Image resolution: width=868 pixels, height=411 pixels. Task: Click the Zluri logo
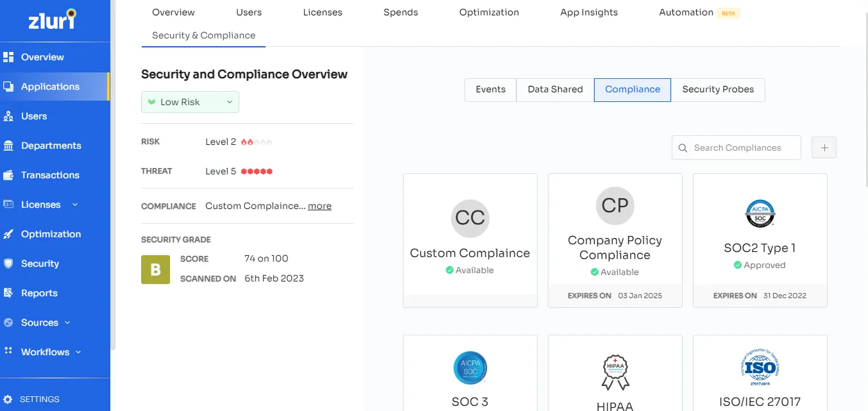point(53,19)
